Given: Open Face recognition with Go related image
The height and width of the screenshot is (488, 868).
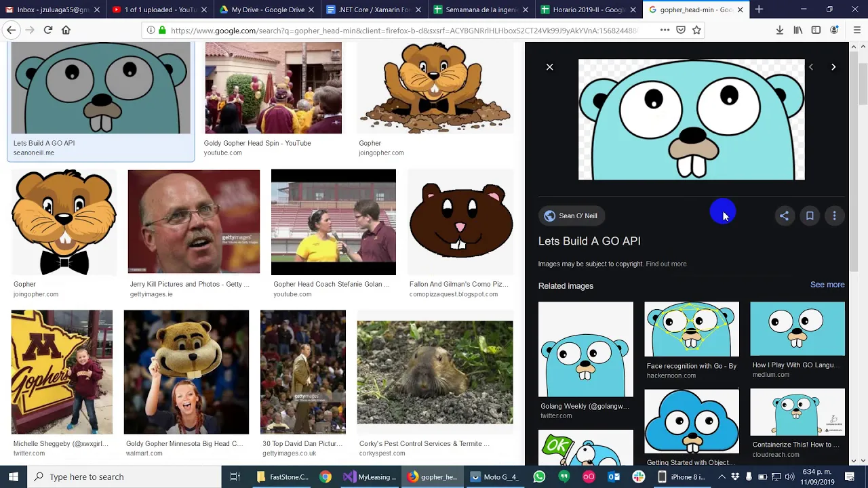Looking at the screenshot, I should [692, 329].
